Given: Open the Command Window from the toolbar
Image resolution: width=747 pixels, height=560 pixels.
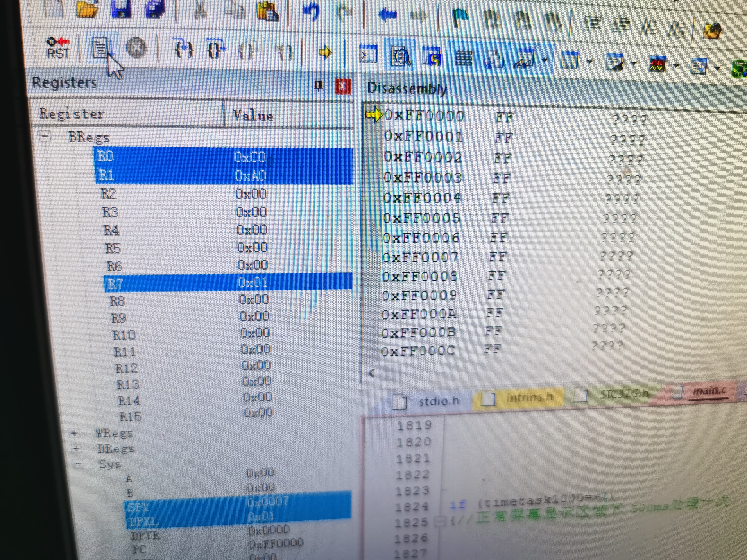Looking at the screenshot, I should (x=368, y=54).
